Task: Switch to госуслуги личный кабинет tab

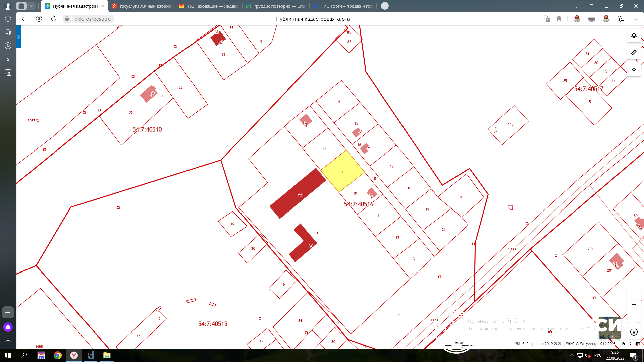Action: pyautogui.click(x=142, y=6)
